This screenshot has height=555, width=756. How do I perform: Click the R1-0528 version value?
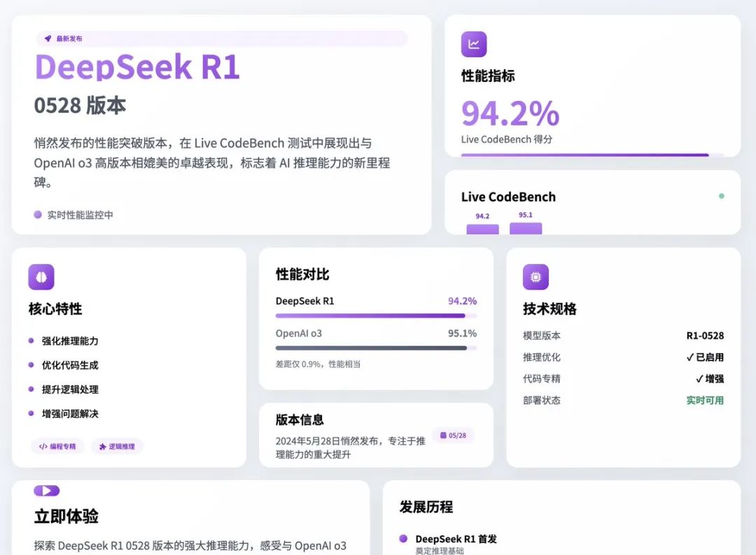coord(706,336)
